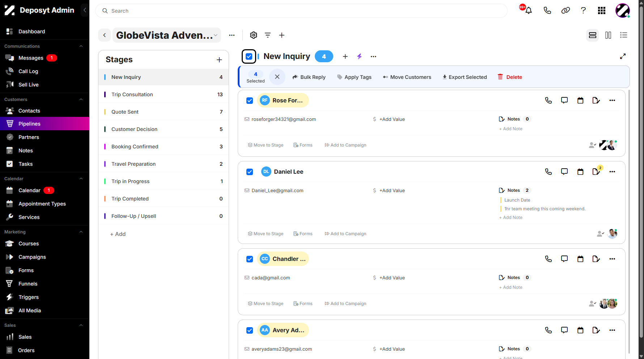Image resolution: width=644 pixels, height=359 pixels.
Task: Uncheck Daniel Lee card checkbox
Action: click(250, 172)
